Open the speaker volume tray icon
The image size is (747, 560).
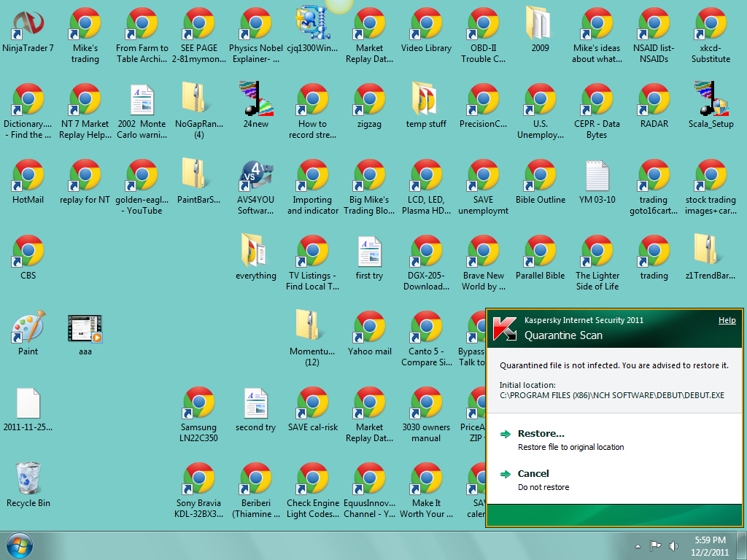point(673,545)
